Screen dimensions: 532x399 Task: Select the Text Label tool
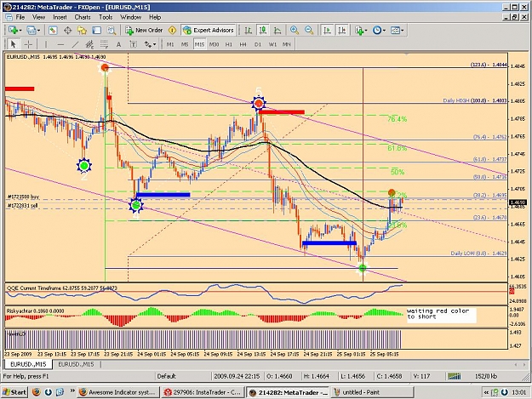pos(133,44)
